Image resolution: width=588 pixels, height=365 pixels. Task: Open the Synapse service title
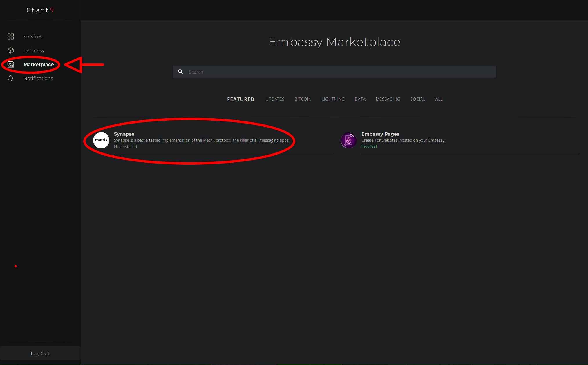point(124,134)
